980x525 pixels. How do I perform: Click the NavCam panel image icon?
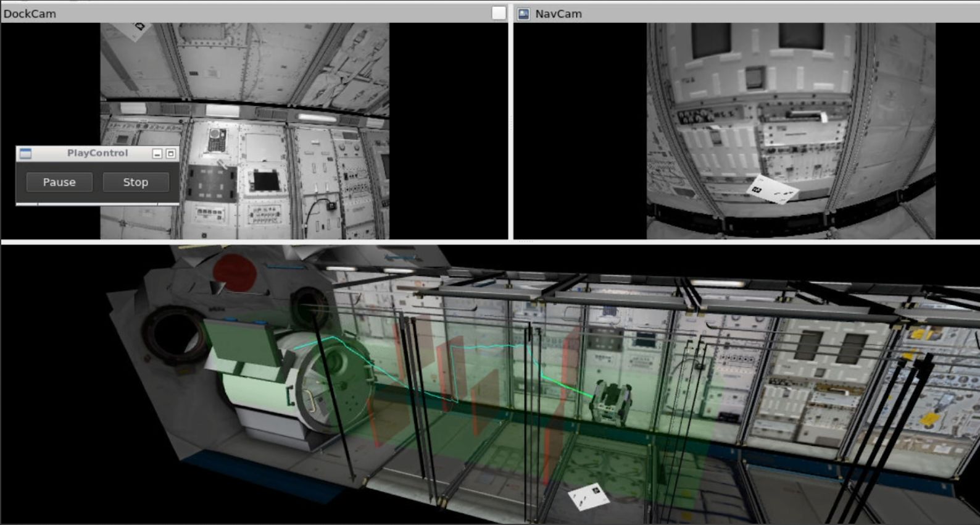[523, 14]
